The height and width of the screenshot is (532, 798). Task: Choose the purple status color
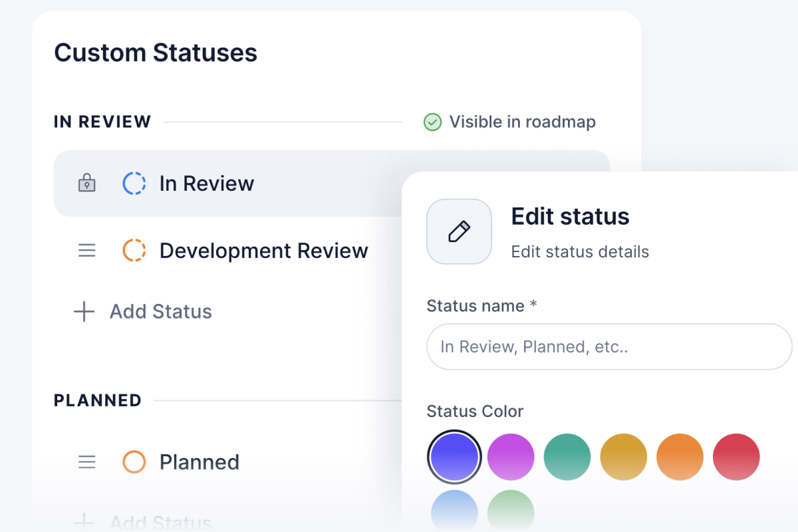pos(511,457)
